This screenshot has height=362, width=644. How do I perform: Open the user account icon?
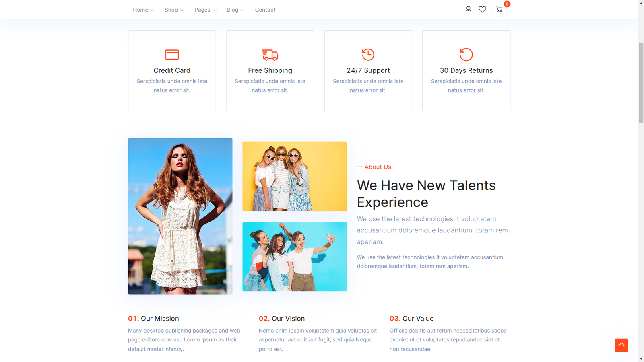point(468,9)
